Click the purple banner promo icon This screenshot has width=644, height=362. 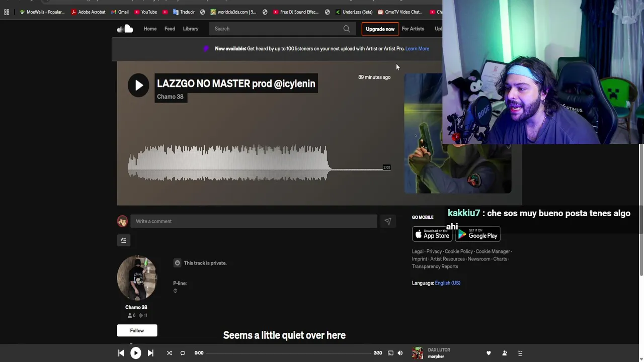(x=206, y=49)
